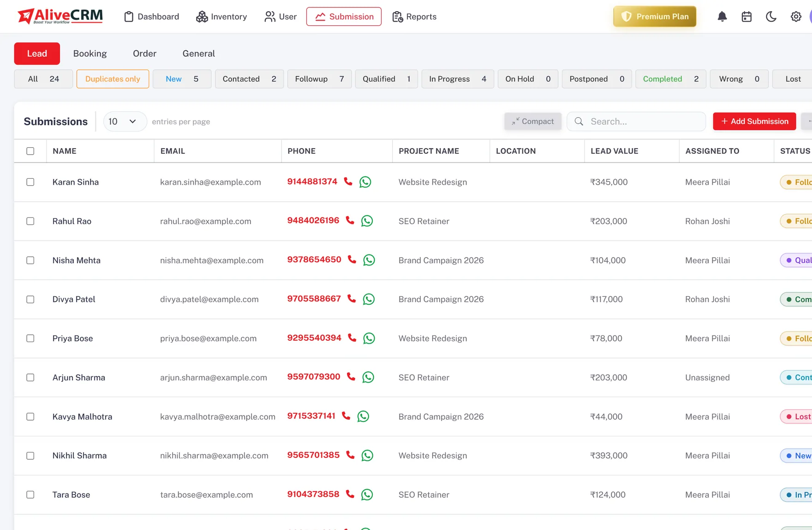This screenshot has height=530, width=812.
Task: Filter by Followup status
Action: [319, 79]
